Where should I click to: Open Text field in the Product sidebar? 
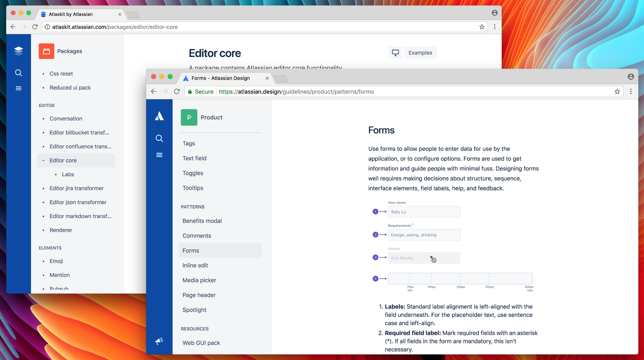click(194, 158)
